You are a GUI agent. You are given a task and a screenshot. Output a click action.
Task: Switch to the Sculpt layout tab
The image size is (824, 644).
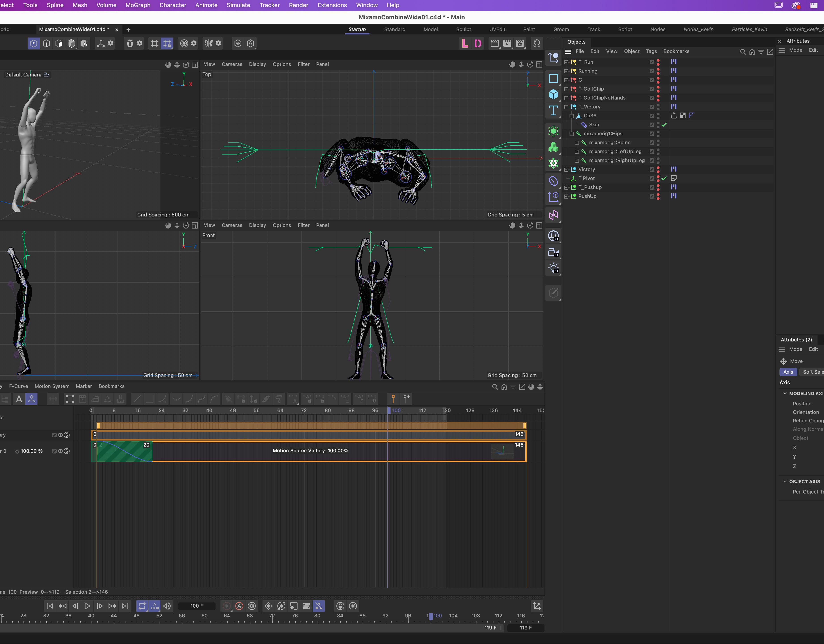click(463, 30)
